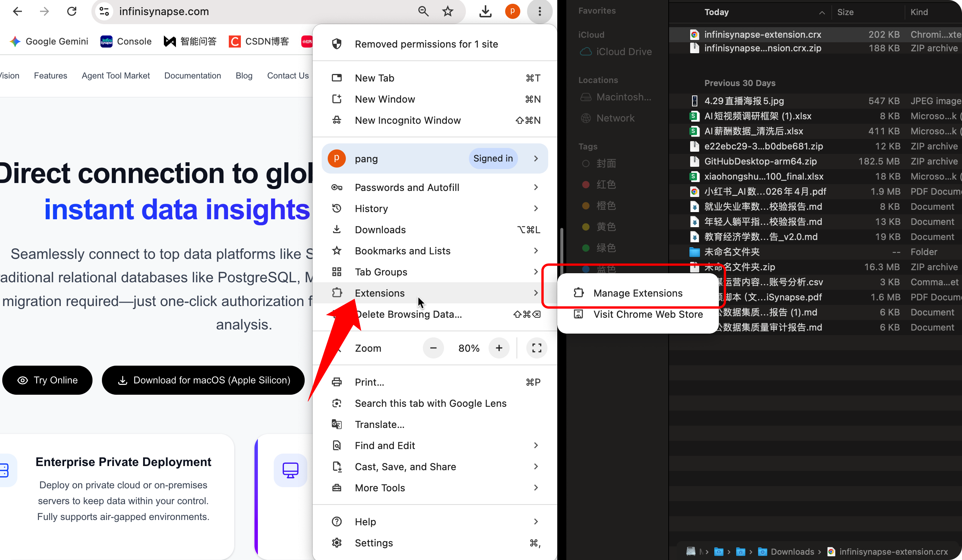962x560 pixels.
Task: Increase zoom with the plus button
Action: pos(499,348)
